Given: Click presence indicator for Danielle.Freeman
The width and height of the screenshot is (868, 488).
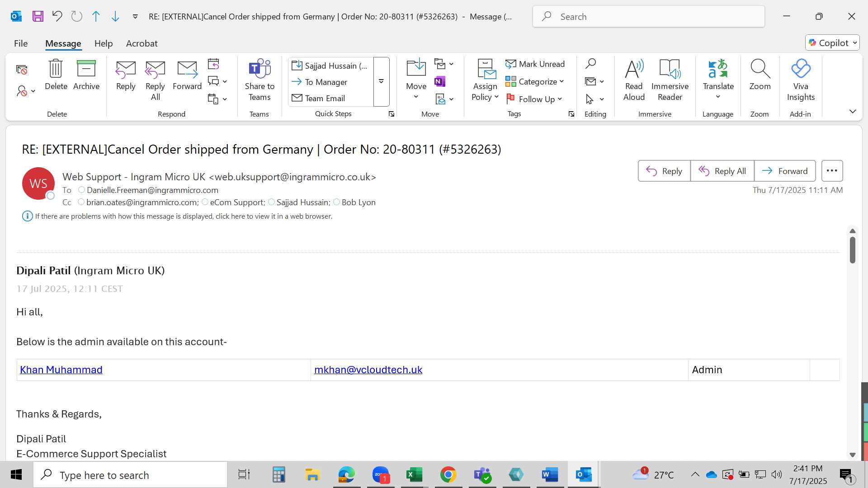Looking at the screenshot, I should tap(81, 190).
